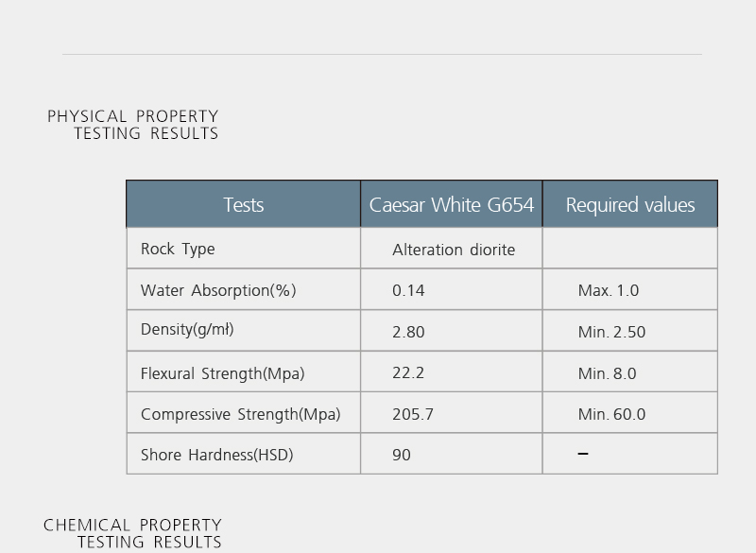Select the Water Absorption(%) label
756x553 pixels.
[x=218, y=290]
